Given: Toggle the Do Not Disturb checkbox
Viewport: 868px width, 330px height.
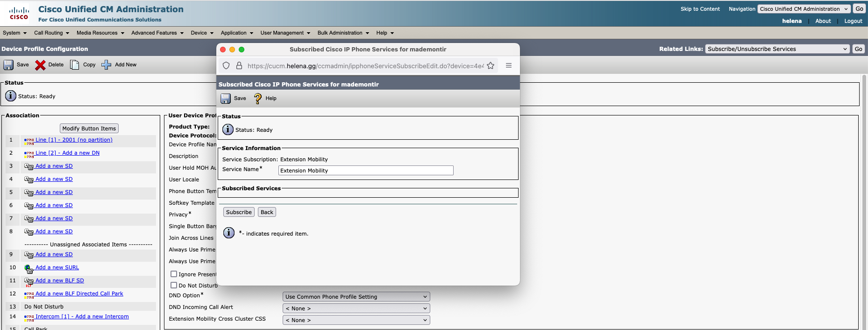Looking at the screenshot, I should coord(174,285).
